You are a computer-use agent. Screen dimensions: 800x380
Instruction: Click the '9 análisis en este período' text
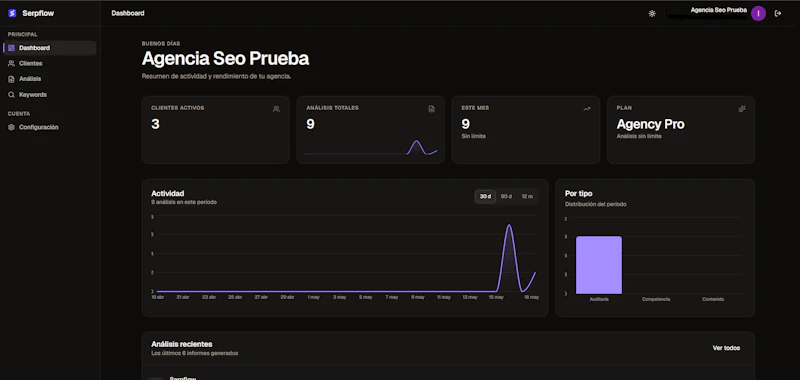[184, 202]
